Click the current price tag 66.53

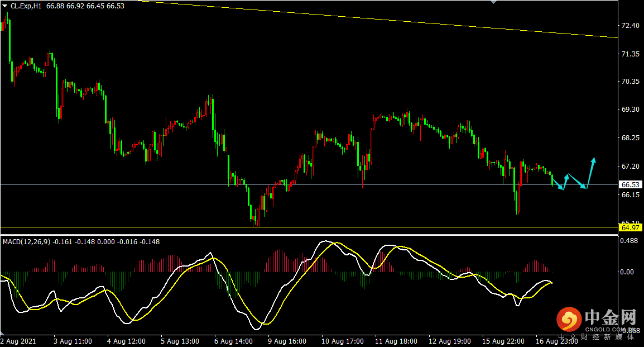[x=631, y=184]
